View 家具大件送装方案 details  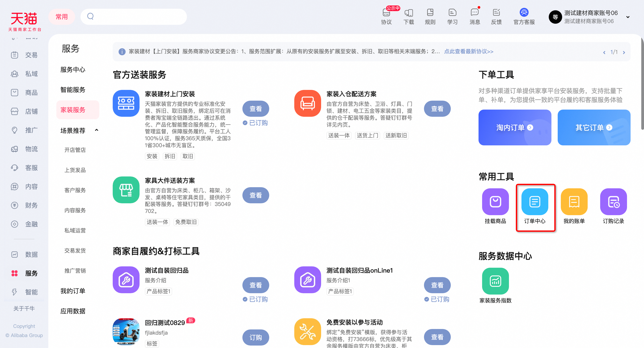point(256,195)
